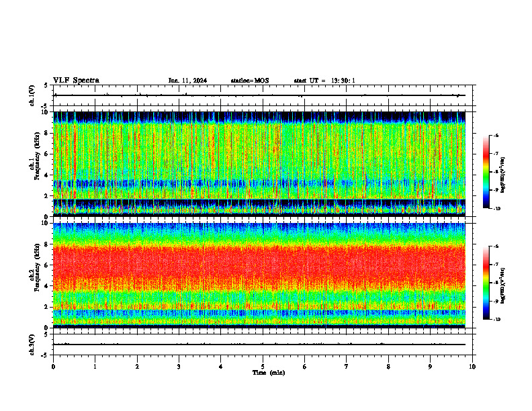Click the ch.2 colorbar log(PSD) label

click(502, 286)
